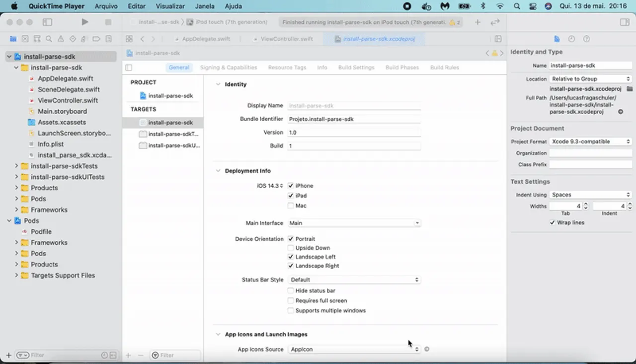The height and width of the screenshot is (364, 636).
Task: Open the Editar menu in menu bar
Action: (x=137, y=6)
